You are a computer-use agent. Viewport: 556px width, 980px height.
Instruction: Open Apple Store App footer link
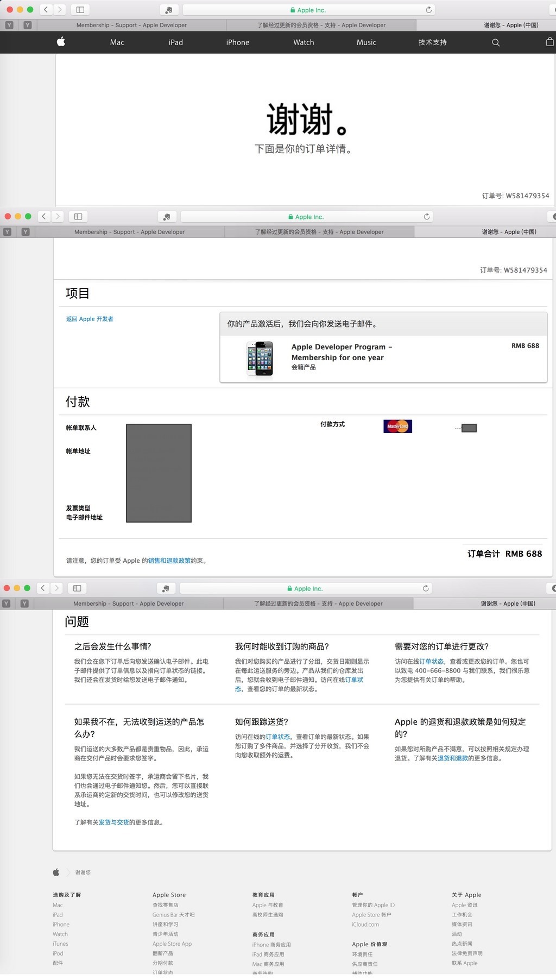[172, 944]
